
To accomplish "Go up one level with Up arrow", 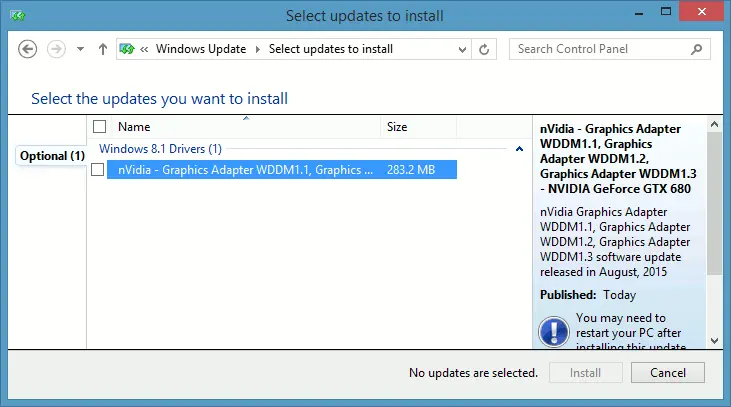I will pos(103,49).
